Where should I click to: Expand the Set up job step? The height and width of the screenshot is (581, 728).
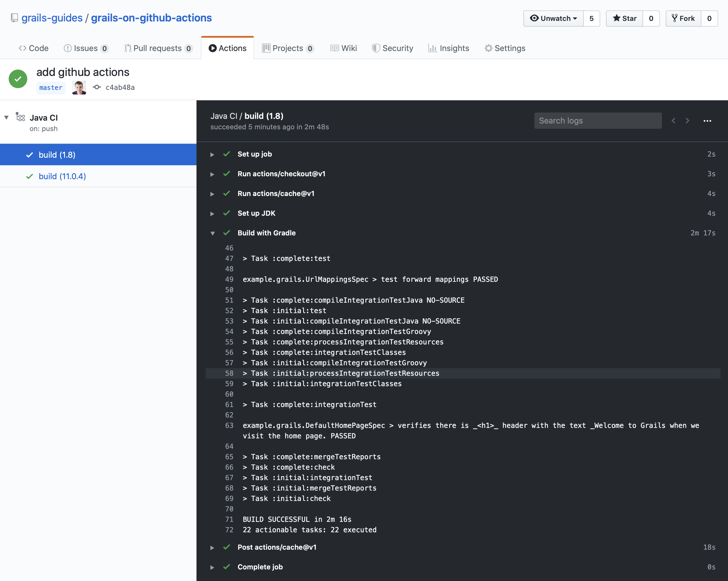212,154
